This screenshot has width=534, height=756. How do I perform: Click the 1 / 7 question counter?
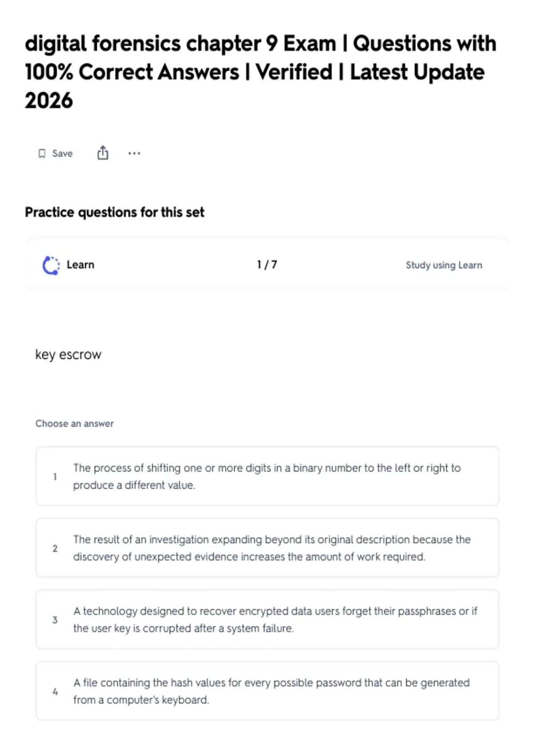[x=267, y=265]
